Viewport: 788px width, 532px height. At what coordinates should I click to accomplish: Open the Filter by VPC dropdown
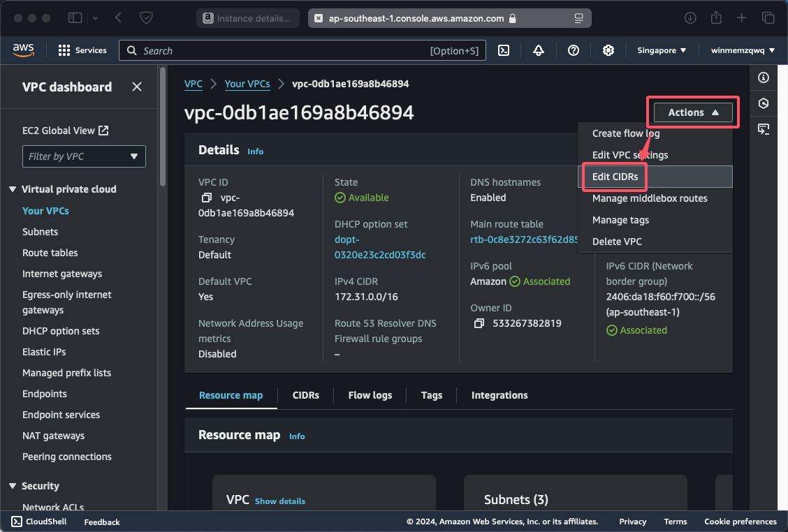84,156
